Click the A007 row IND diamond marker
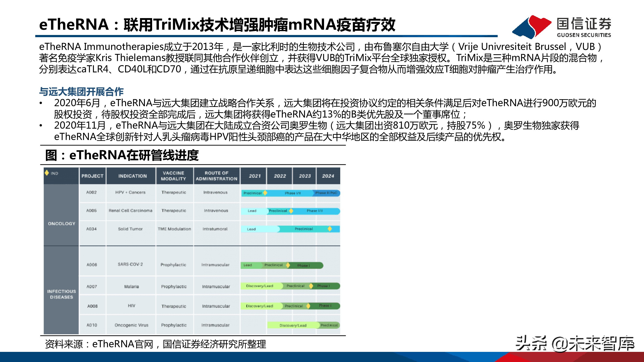Screen dimensions: 644x362 pos(311,286)
